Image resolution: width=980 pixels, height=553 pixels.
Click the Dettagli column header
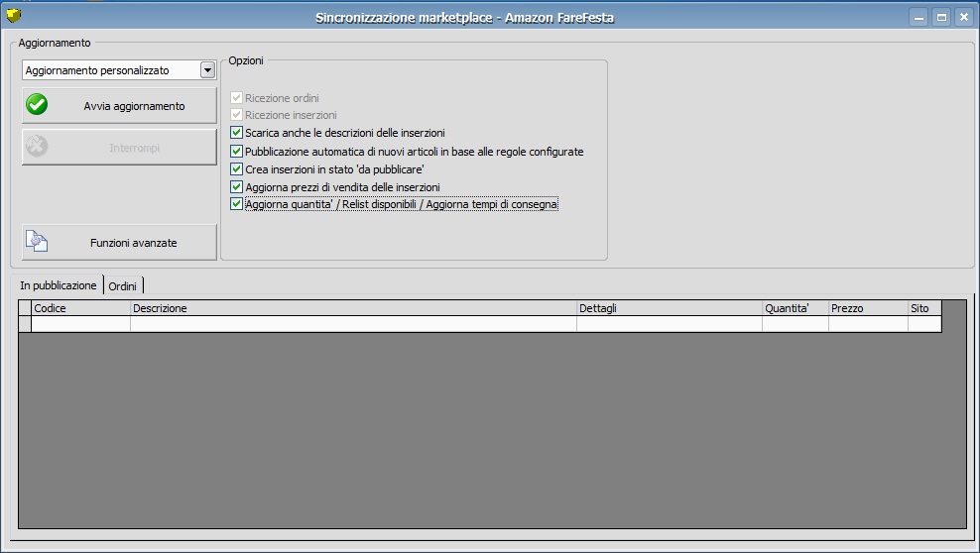(x=670, y=308)
